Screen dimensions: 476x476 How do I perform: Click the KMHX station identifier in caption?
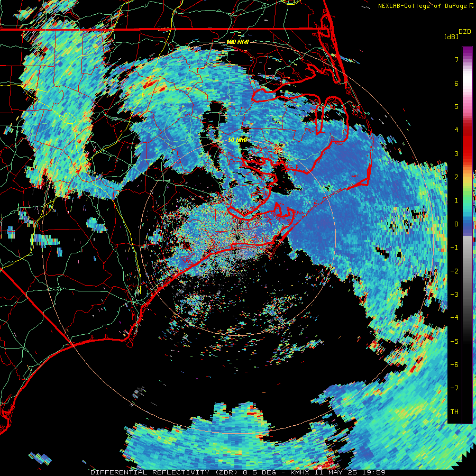click(300, 472)
